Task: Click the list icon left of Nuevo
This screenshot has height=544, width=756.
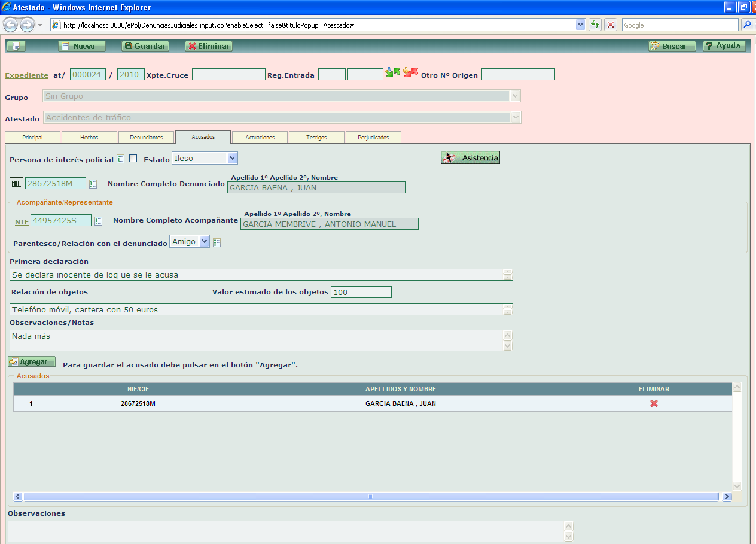Action: [16, 46]
